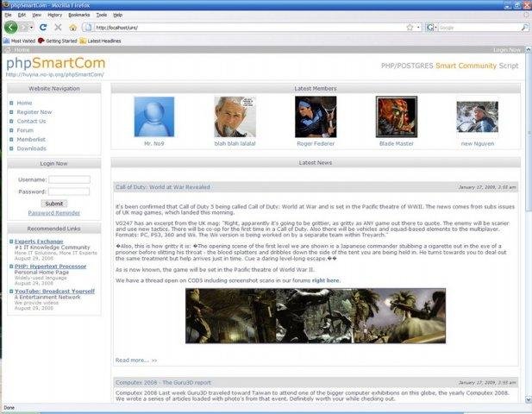Bookmark this page with the star icon

(410, 27)
